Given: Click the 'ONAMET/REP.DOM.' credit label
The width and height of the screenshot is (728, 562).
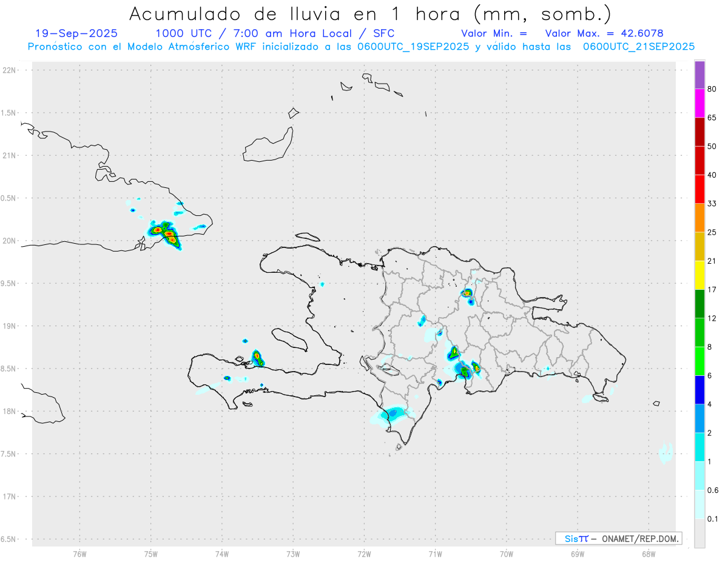Looking at the screenshot, I should [639, 538].
